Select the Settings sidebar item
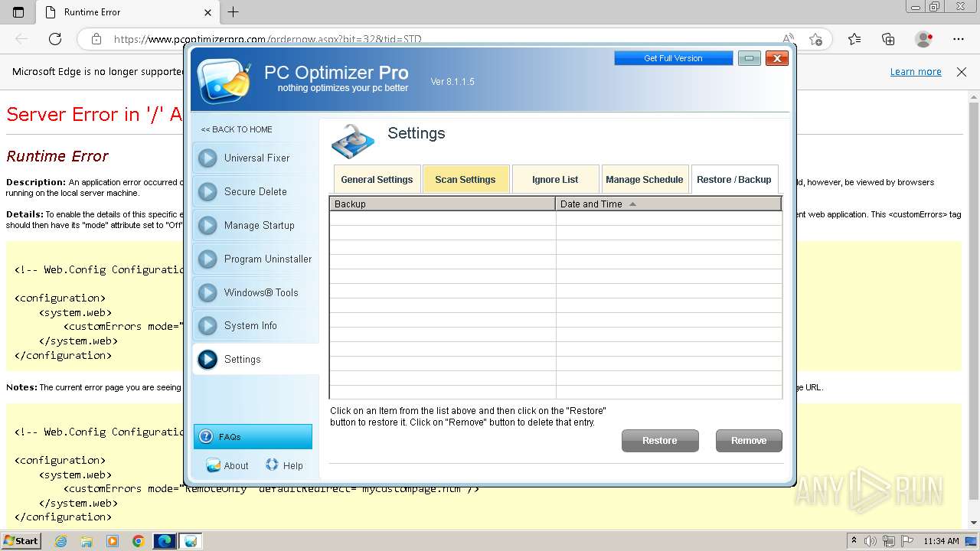Screen dimensions: 980x551 (x=255, y=359)
